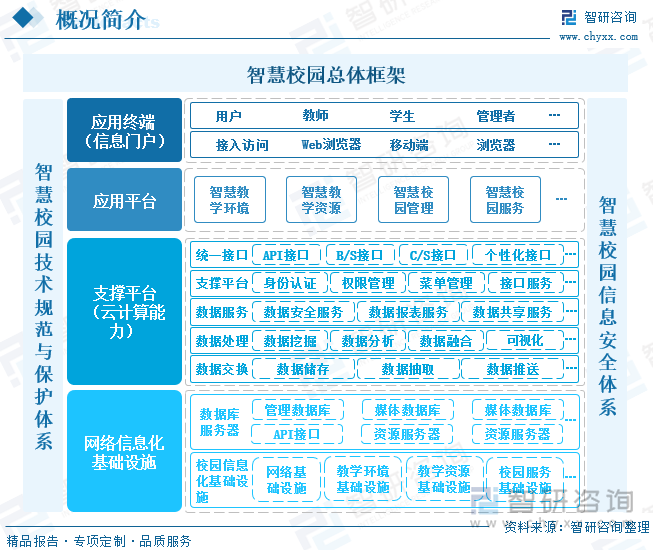Screen dimensions: 653x550
Task: Select the 智慧教学环境 box
Action: pyautogui.click(x=229, y=199)
